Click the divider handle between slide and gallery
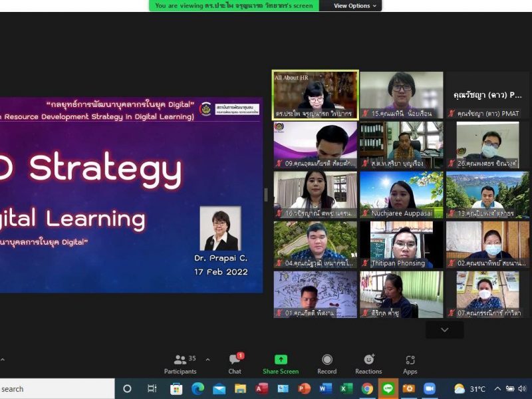532x399 pixels. tap(267, 194)
